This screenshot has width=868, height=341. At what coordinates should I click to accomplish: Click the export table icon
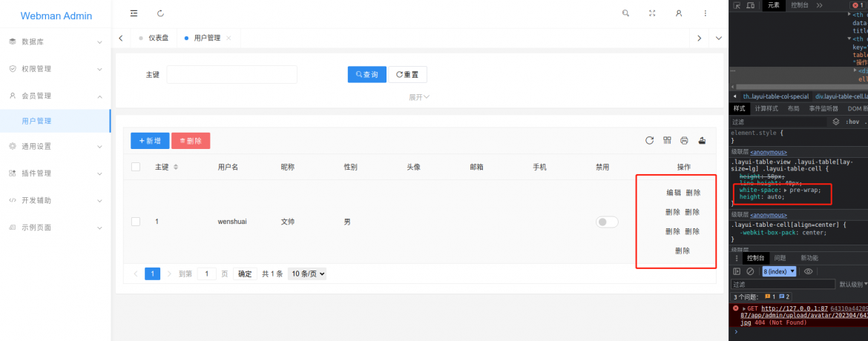click(x=702, y=141)
